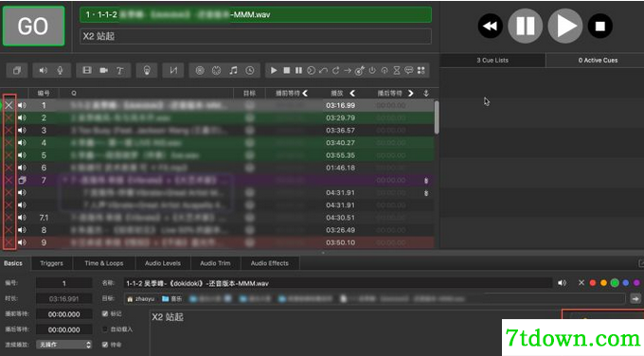Add a new Text cue

(x=120, y=71)
